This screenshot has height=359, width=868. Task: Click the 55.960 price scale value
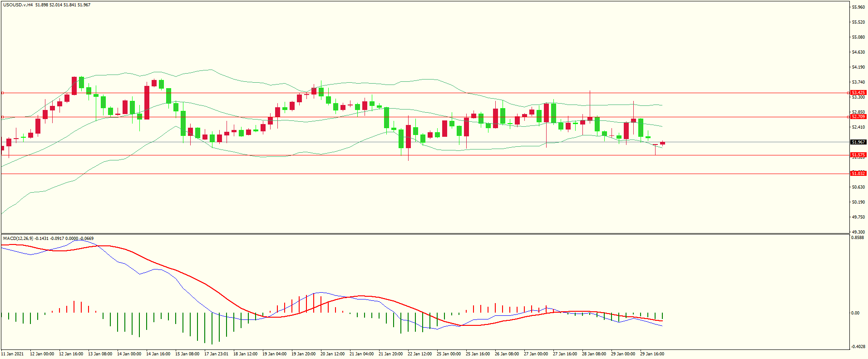pos(858,7)
